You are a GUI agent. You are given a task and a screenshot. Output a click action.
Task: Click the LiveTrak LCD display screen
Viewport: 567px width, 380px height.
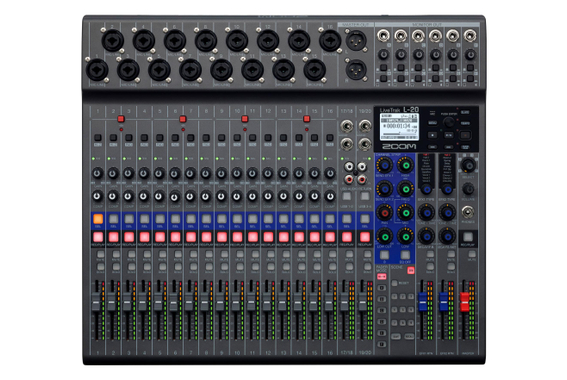coord(399,127)
